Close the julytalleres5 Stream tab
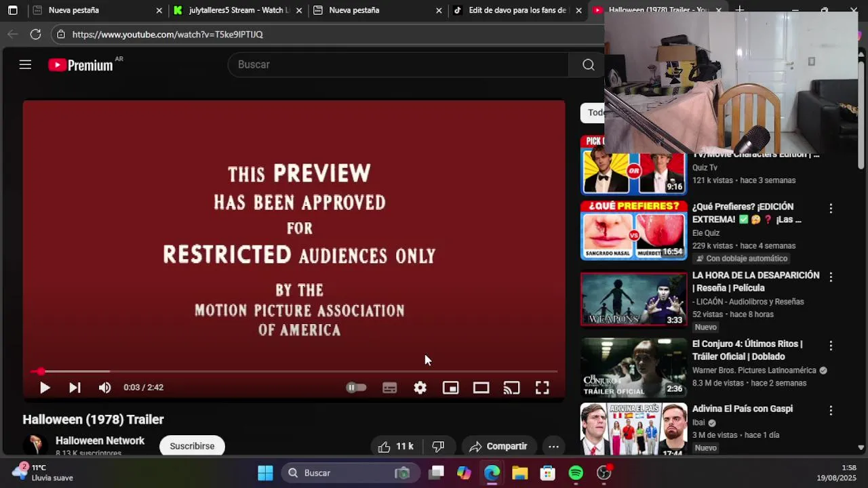Viewport: 868px width, 488px height. pyautogui.click(x=299, y=10)
